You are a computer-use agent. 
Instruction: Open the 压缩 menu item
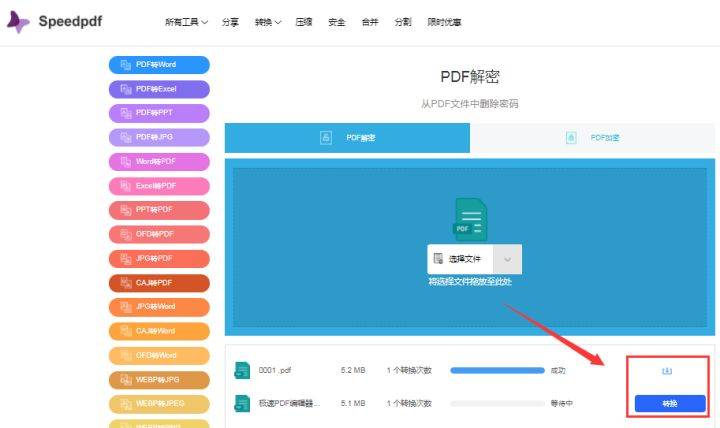coord(304,22)
